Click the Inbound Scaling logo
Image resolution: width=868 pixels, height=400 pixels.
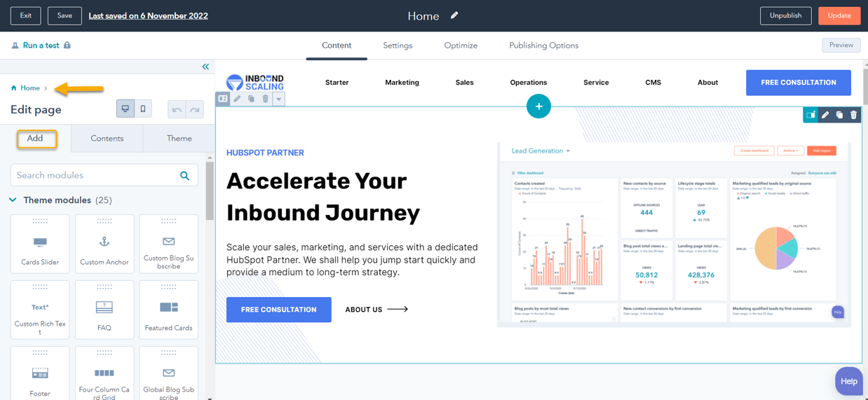255,82
